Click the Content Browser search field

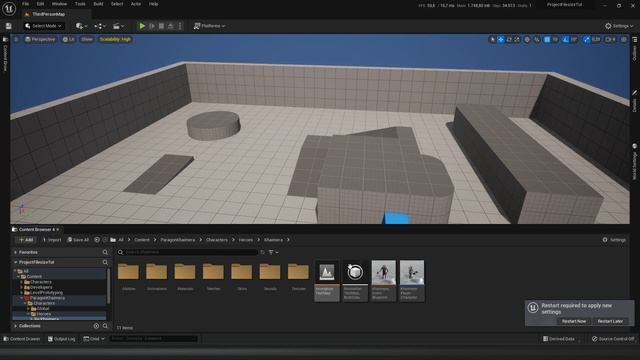coord(187,253)
